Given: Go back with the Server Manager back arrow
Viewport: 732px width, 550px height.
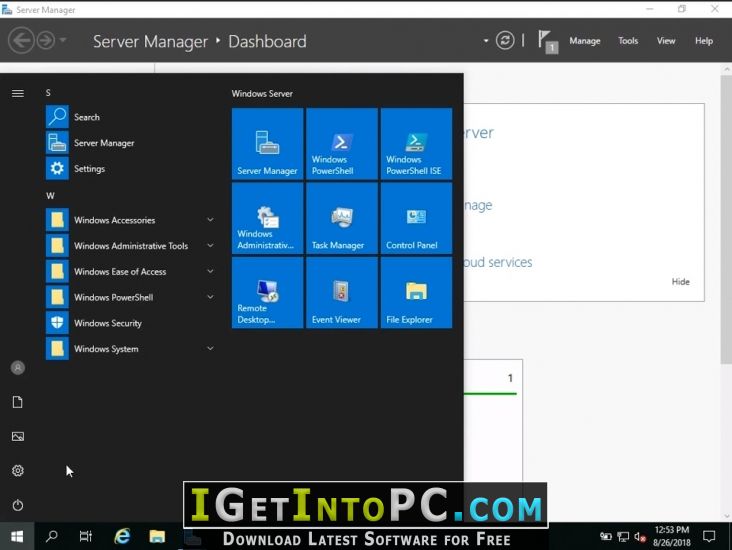Looking at the screenshot, I should pos(21,41).
